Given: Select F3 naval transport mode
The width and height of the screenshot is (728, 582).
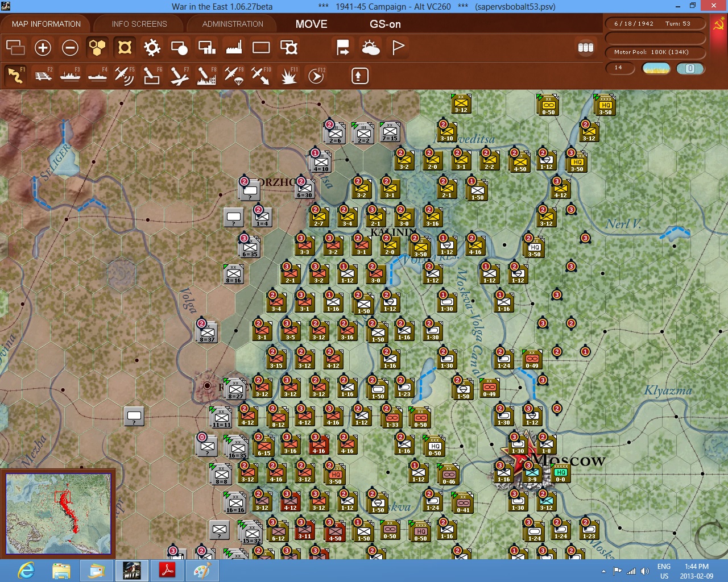Looking at the screenshot, I should [70, 75].
